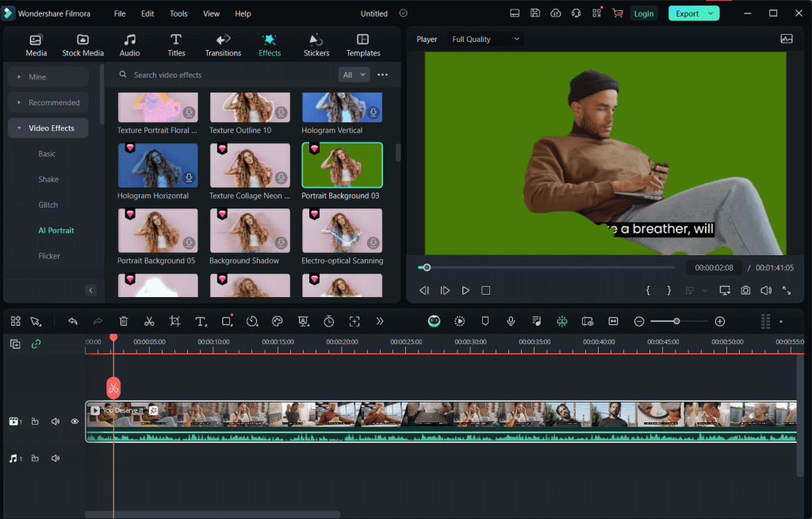The width and height of the screenshot is (812, 519).
Task: Expand the Recommended category
Action: tap(48, 102)
